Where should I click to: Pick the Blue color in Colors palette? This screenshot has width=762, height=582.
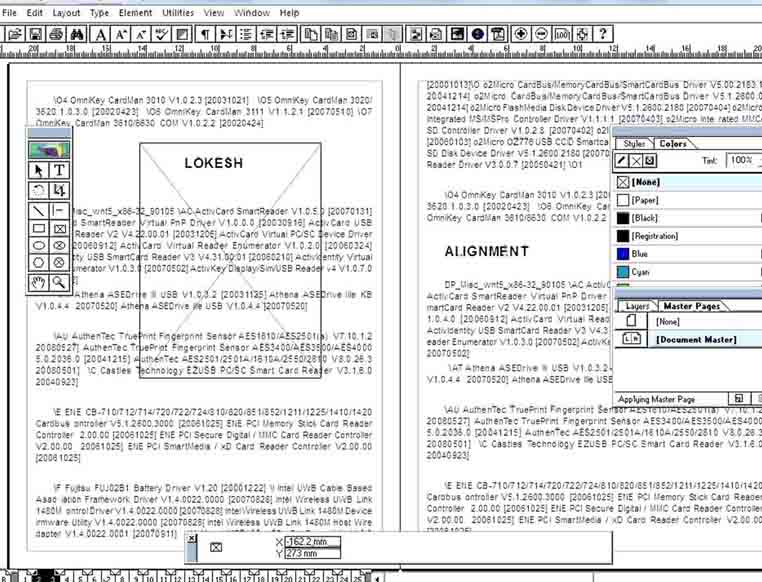[688, 254]
